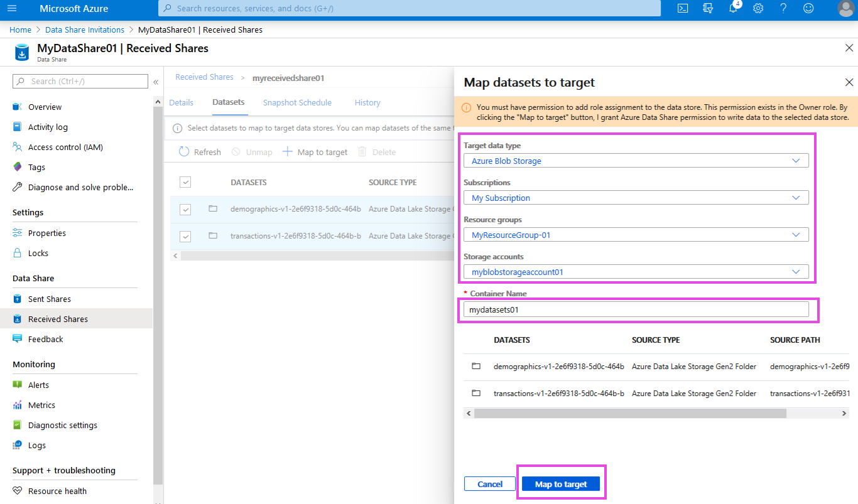Open Sent Shares
This screenshot has width=858, height=504.
50,299
